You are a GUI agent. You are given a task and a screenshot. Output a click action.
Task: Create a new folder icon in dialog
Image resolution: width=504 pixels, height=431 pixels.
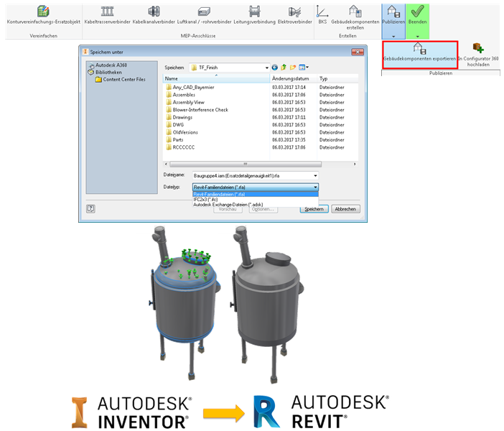[292, 68]
